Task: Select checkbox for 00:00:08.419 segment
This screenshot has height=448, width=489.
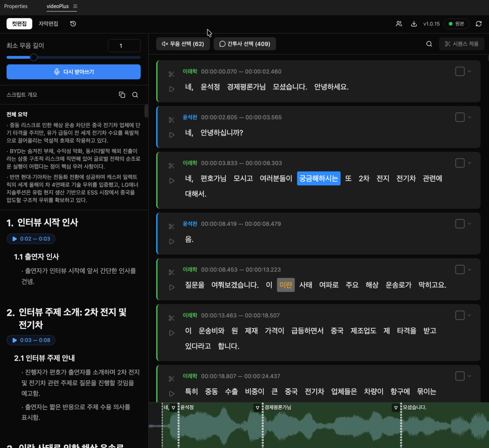Action: point(460,224)
